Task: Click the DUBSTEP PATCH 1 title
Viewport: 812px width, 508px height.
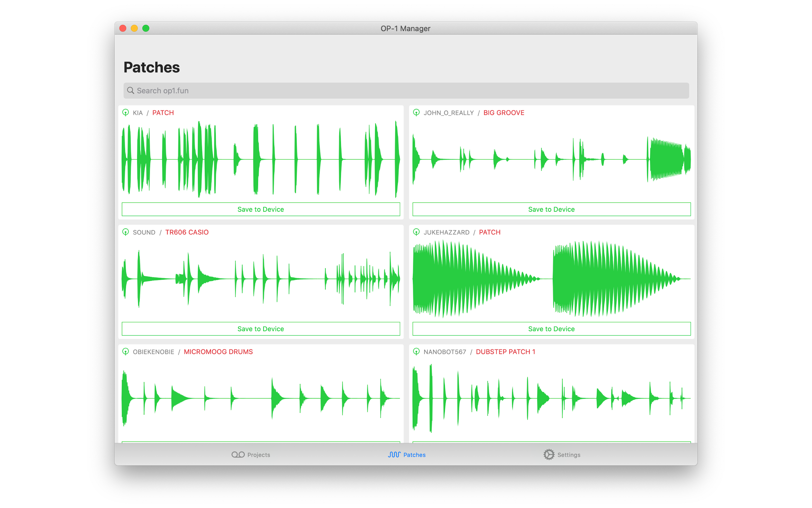Action: (505, 352)
